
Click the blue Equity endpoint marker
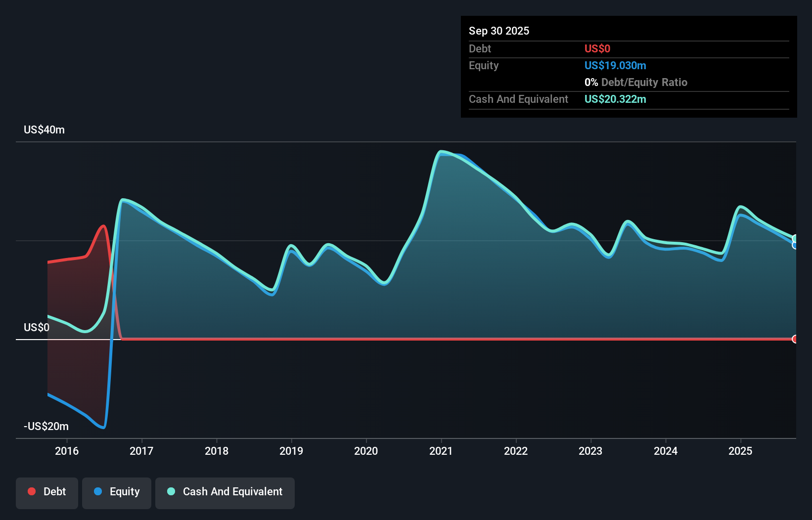(795, 245)
